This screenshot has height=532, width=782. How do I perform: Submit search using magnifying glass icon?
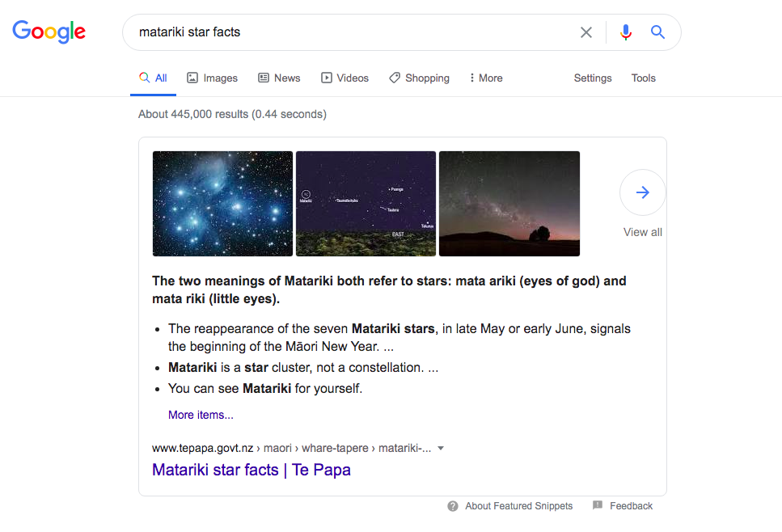657,32
